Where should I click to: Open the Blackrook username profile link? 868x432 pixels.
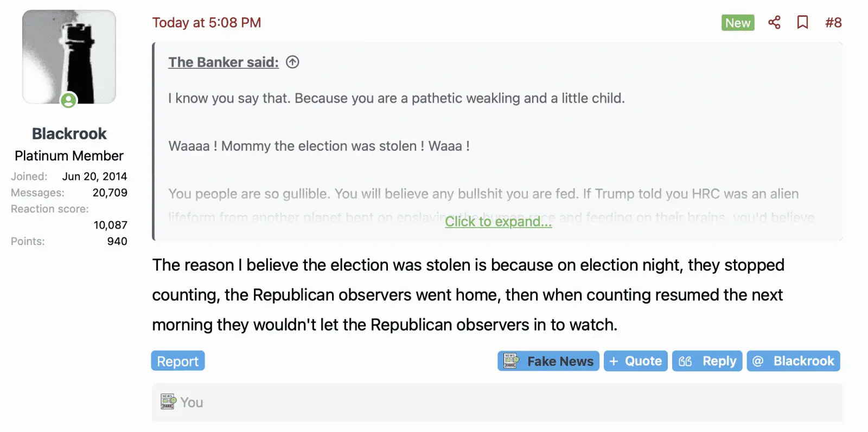tap(69, 133)
